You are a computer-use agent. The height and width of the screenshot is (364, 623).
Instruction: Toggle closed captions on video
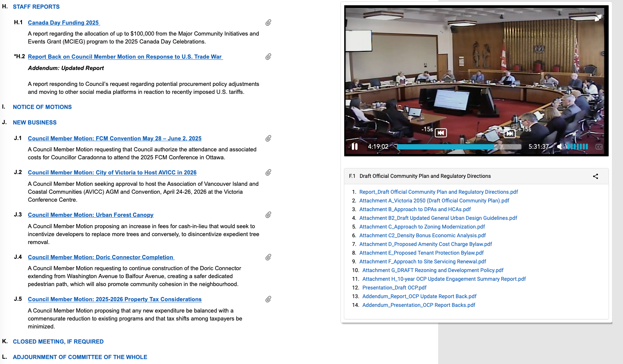(x=599, y=147)
